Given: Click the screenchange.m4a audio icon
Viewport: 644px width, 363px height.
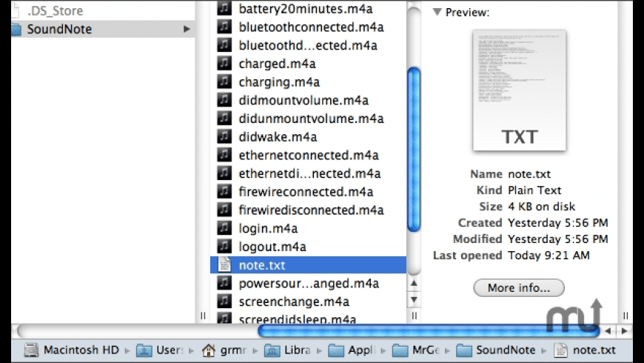Looking at the screenshot, I should (x=224, y=302).
